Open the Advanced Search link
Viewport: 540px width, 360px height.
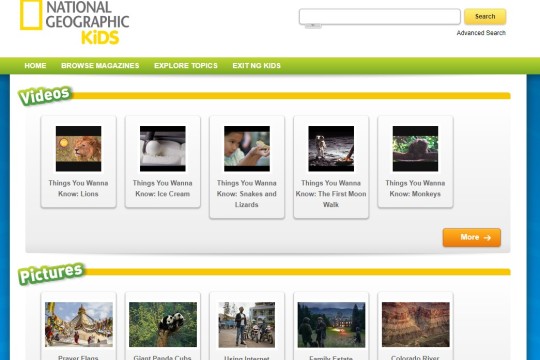(x=481, y=33)
